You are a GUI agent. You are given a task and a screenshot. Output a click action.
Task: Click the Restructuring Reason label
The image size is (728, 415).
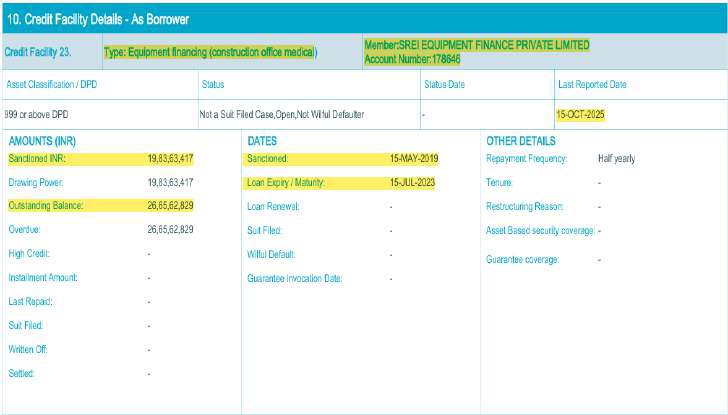[525, 207]
